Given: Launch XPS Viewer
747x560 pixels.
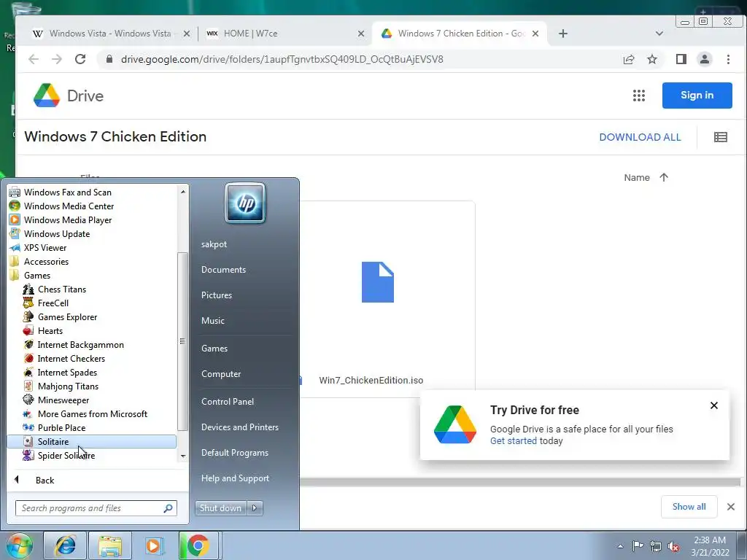Looking at the screenshot, I should pyautogui.click(x=45, y=247).
